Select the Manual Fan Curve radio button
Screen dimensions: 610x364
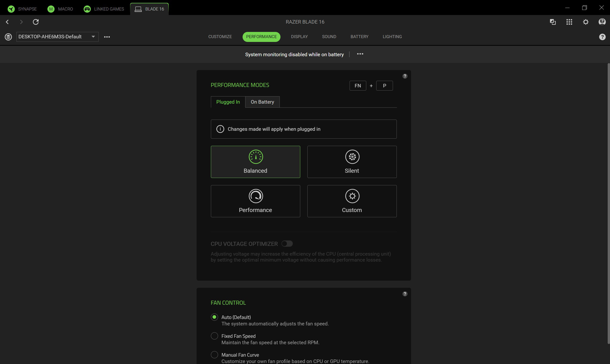[214, 355]
